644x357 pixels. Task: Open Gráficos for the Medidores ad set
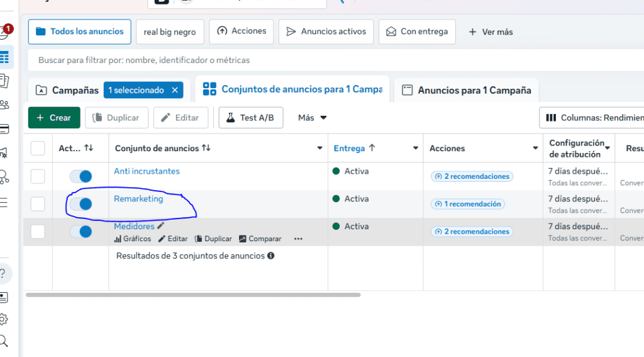point(133,239)
